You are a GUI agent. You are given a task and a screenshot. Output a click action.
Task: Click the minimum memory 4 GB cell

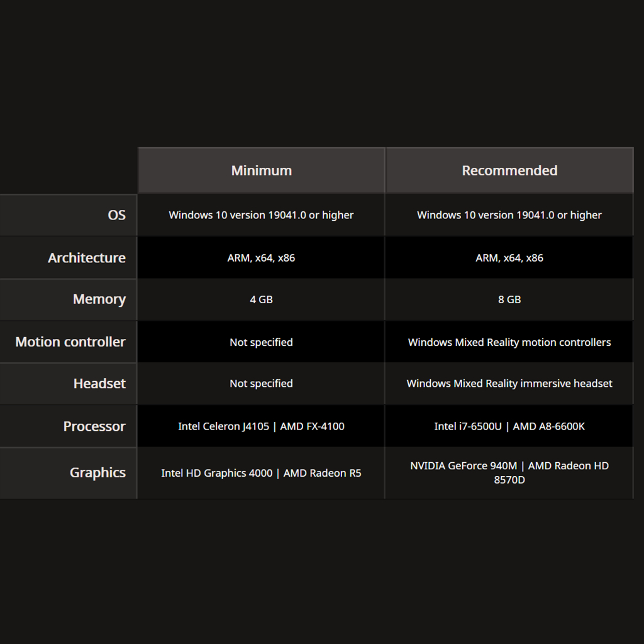261,299
